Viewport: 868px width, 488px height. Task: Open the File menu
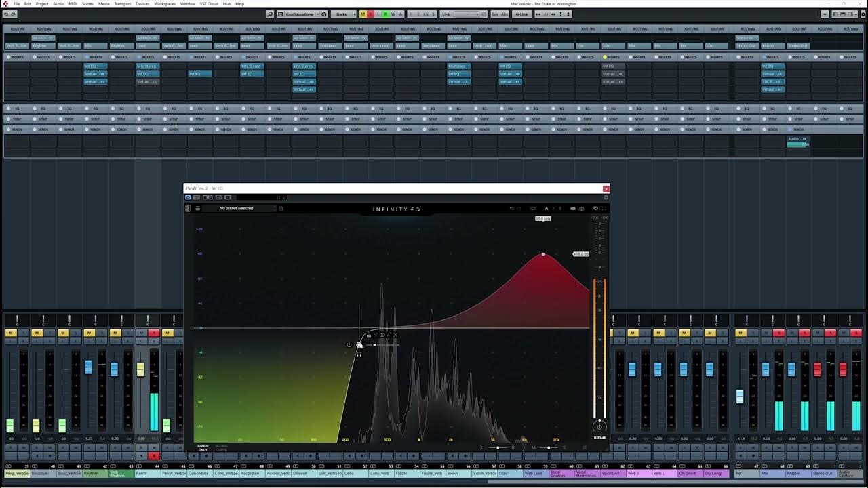click(16, 4)
